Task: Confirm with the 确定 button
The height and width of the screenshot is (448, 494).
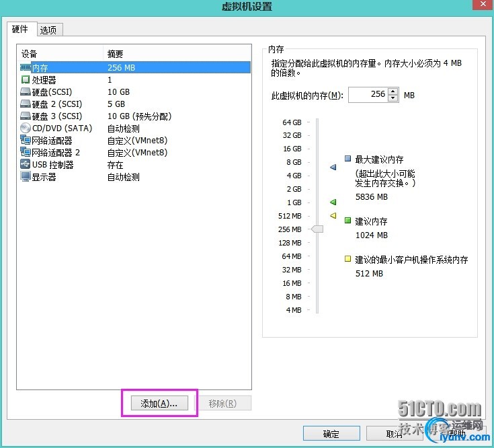Action: click(x=331, y=433)
